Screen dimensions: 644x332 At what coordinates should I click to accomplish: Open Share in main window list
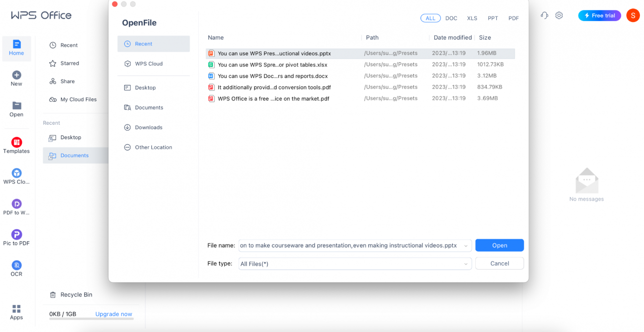pyautogui.click(x=62, y=81)
